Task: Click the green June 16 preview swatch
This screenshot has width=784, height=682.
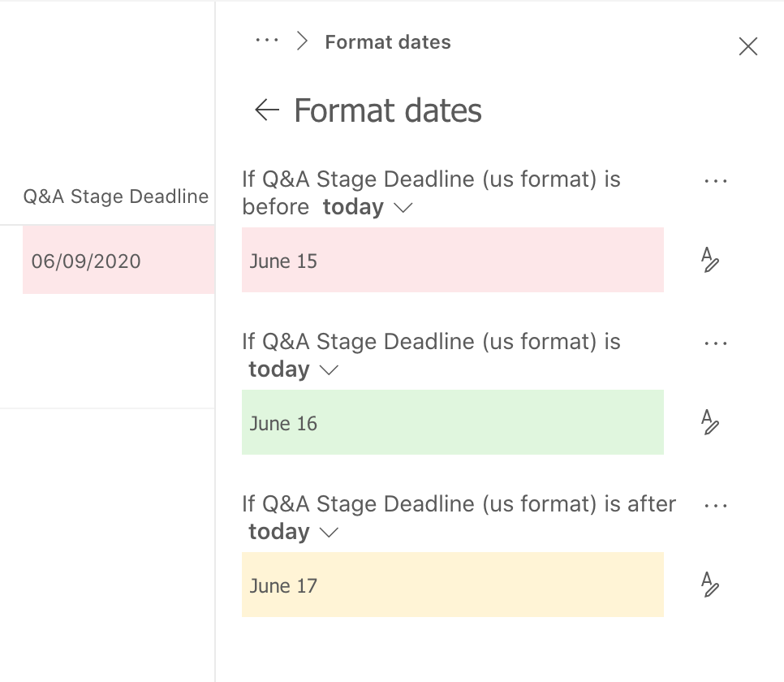Action: (x=452, y=422)
